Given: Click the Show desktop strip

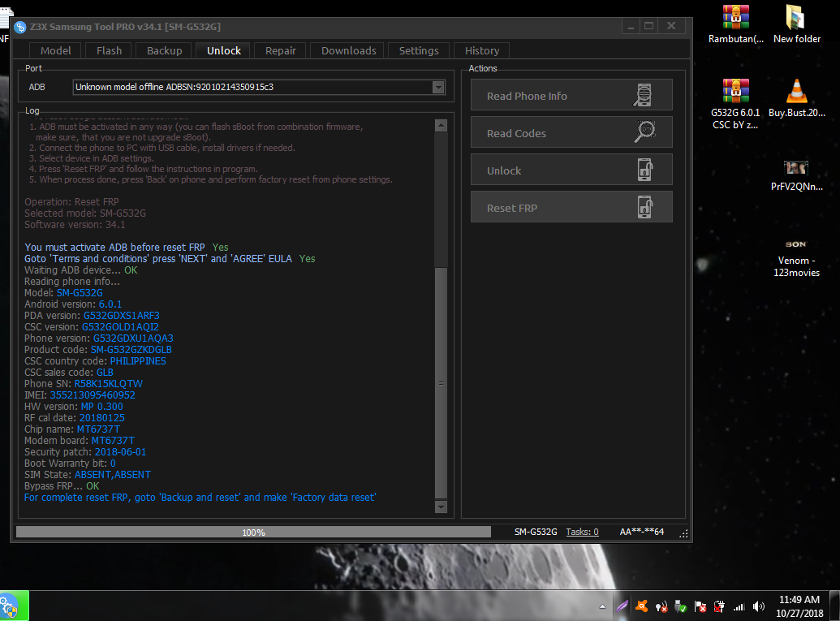Looking at the screenshot, I should coord(834,606).
